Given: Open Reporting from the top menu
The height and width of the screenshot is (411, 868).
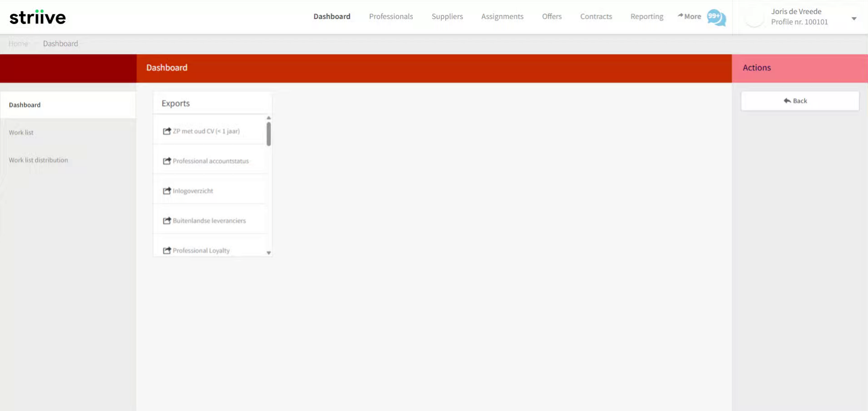Looking at the screenshot, I should (647, 16).
